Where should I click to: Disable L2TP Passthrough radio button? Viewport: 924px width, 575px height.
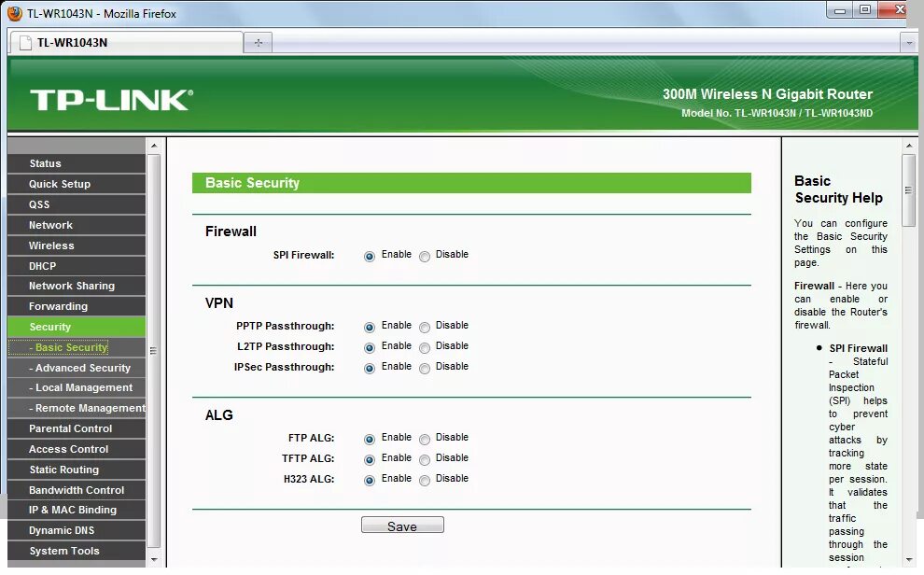pos(425,347)
